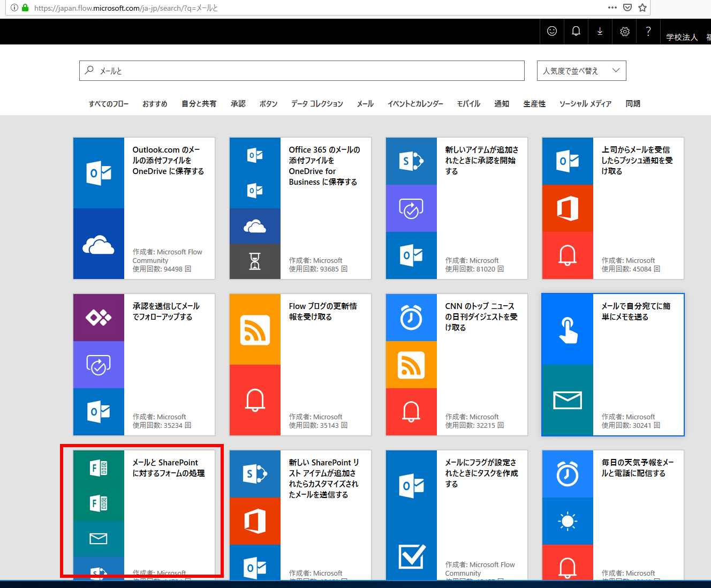Click the メールと search input field

pos(302,71)
